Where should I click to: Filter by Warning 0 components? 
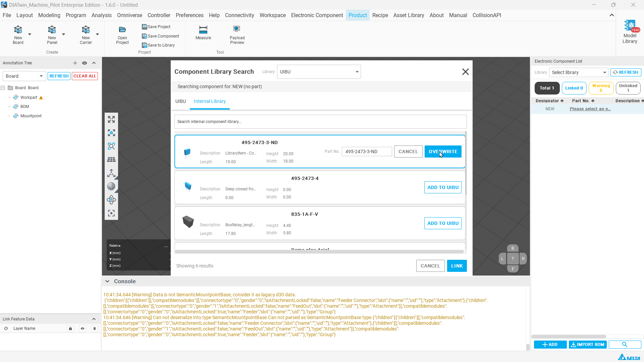601,88
